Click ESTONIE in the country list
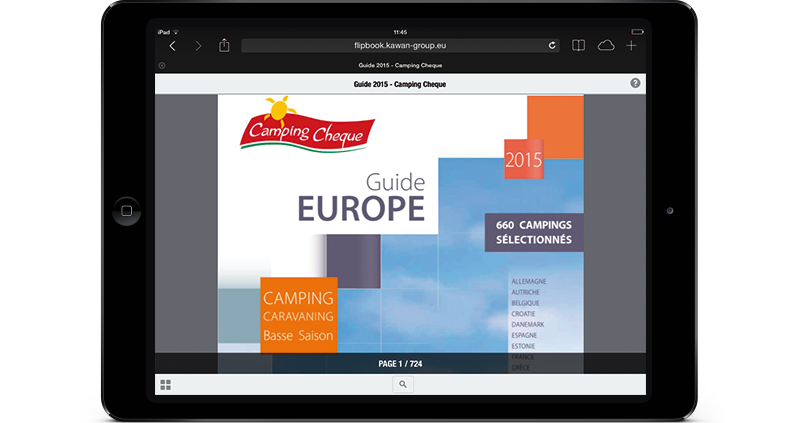The image size is (800, 423). [x=523, y=346]
